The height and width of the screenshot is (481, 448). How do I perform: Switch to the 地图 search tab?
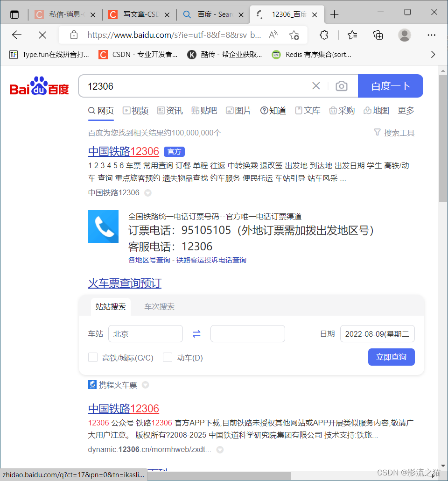tap(376, 110)
